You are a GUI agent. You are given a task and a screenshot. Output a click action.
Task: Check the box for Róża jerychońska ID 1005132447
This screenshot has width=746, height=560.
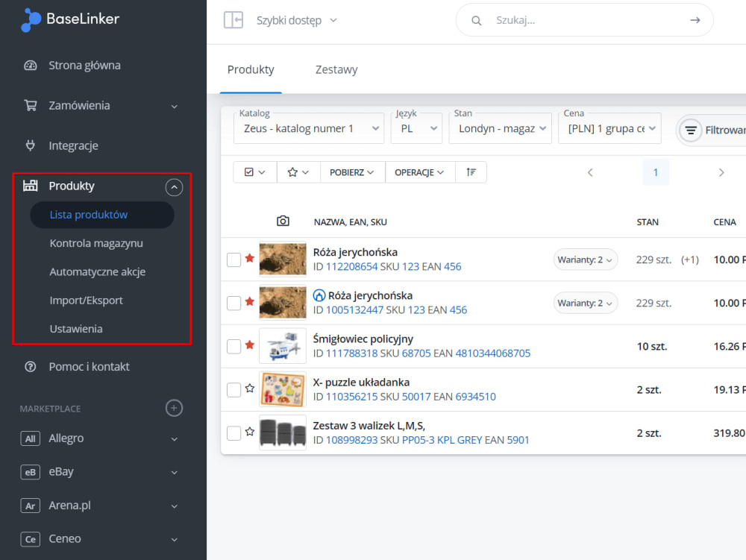click(233, 303)
